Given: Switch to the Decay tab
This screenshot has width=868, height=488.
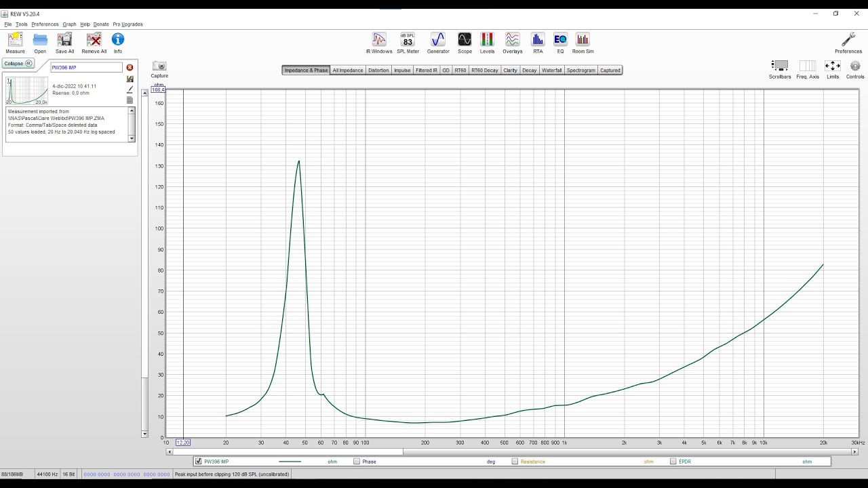Looking at the screenshot, I should pyautogui.click(x=530, y=70).
